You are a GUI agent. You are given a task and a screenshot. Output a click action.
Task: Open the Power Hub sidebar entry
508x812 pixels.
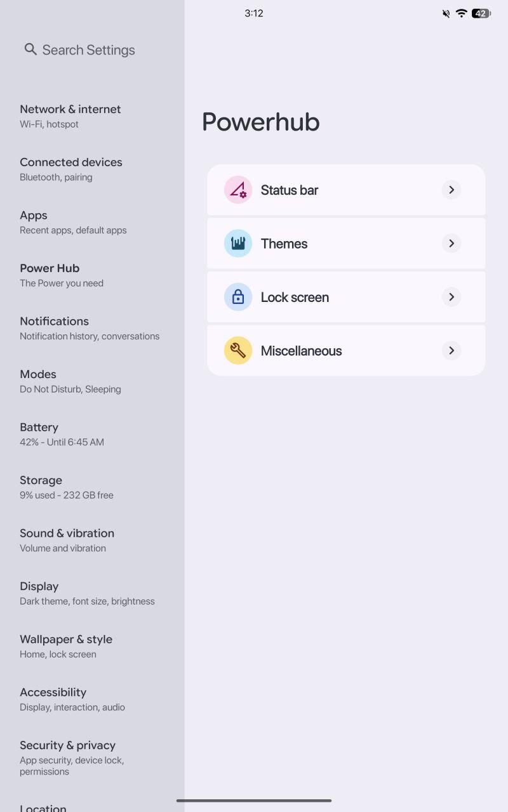coord(92,275)
